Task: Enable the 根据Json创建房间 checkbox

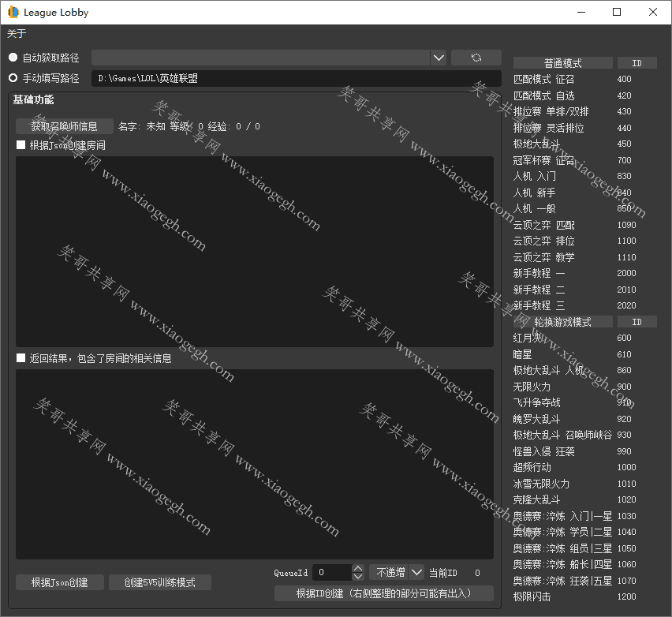Action: [21, 145]
